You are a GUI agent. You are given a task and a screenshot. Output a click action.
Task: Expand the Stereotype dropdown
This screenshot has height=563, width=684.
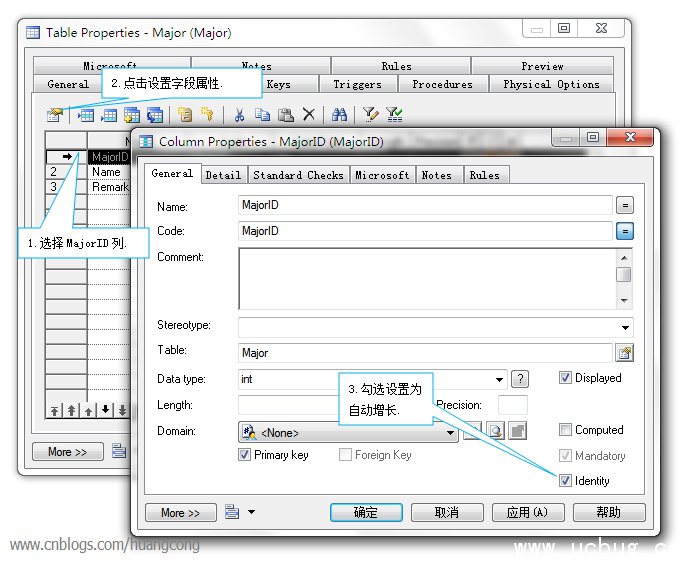(625, 328)
